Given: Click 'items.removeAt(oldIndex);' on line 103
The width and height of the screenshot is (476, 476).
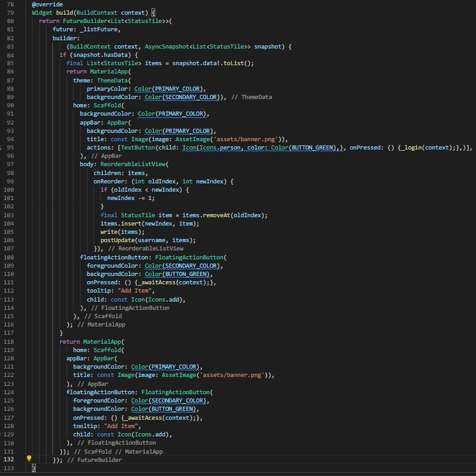Looking at the screenshot, I should point(225,215).
